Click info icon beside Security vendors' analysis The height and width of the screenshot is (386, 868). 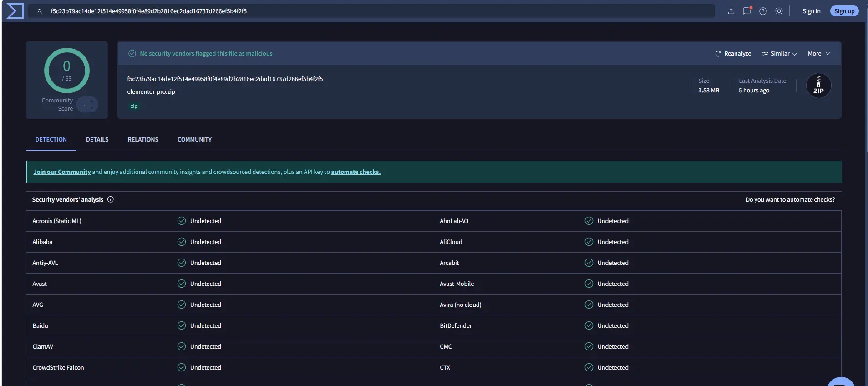point(111,199)
